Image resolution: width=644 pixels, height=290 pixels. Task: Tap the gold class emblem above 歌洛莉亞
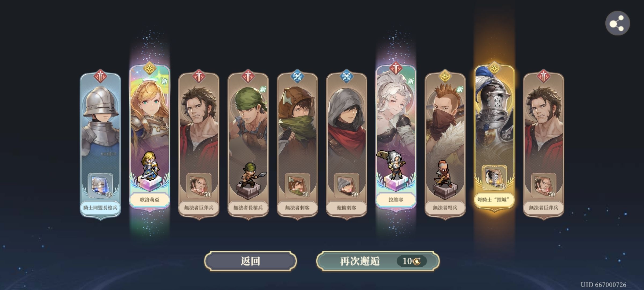[x=149, y=68]
